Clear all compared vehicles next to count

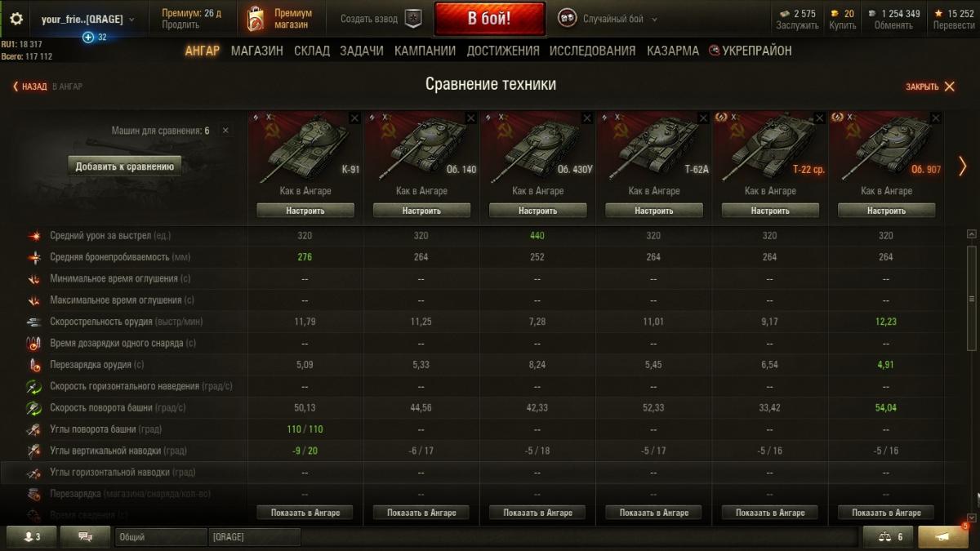225,131
